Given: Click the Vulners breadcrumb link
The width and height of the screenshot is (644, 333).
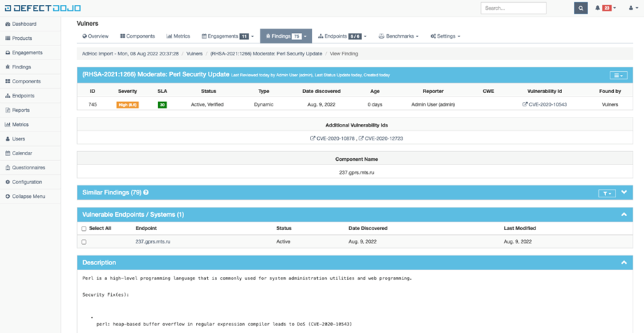Looking at the screenshot, I should click(x=195, y=54).
